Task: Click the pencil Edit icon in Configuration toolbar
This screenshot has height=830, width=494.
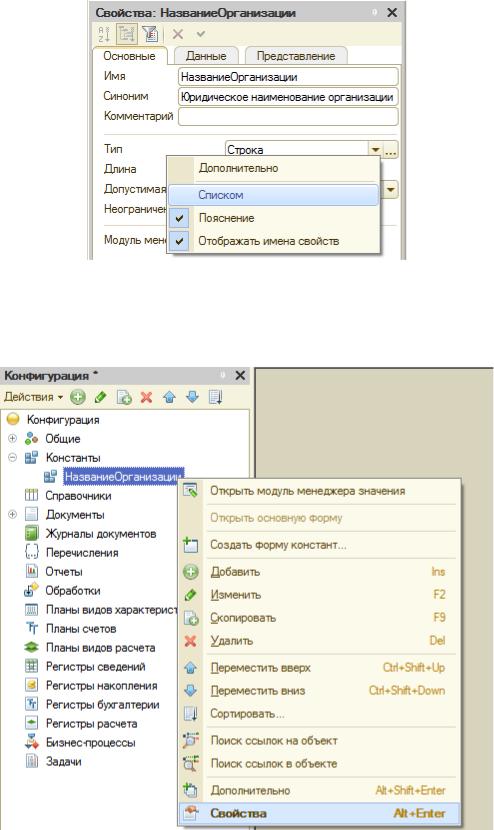Action: pyautogui.click(x=101, y=397)
